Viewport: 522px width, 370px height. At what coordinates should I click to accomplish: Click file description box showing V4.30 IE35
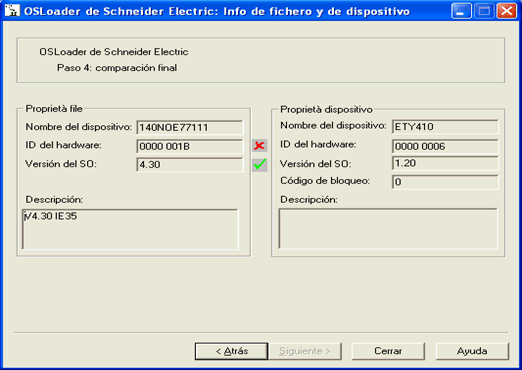tap(130, 229)
